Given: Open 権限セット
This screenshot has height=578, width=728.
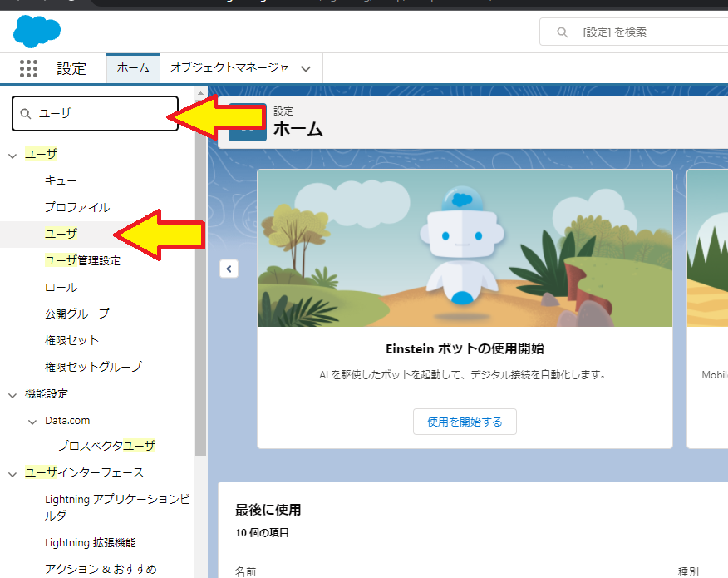Looking at the screenshot, I should (72, 341).
